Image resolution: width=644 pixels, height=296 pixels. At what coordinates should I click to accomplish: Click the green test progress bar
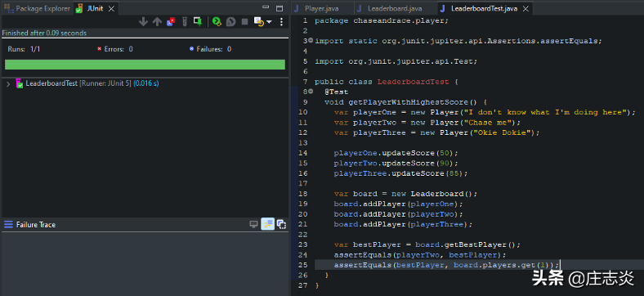pyautogui.click(x=145, y=65)
